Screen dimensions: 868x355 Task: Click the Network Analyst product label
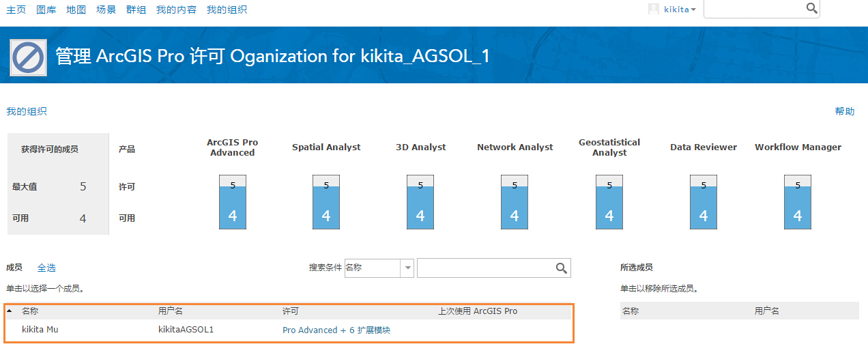pyautogui.click(x=515, y=147)
